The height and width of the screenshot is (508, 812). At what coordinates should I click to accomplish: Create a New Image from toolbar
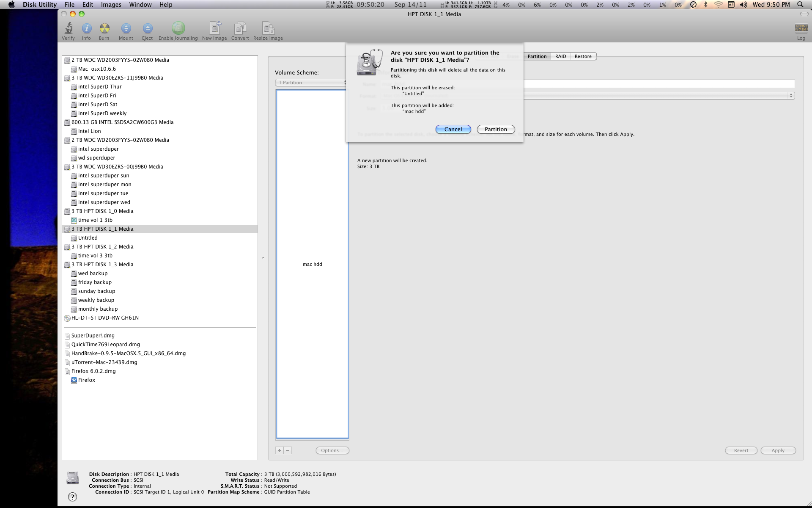point(214,31)
